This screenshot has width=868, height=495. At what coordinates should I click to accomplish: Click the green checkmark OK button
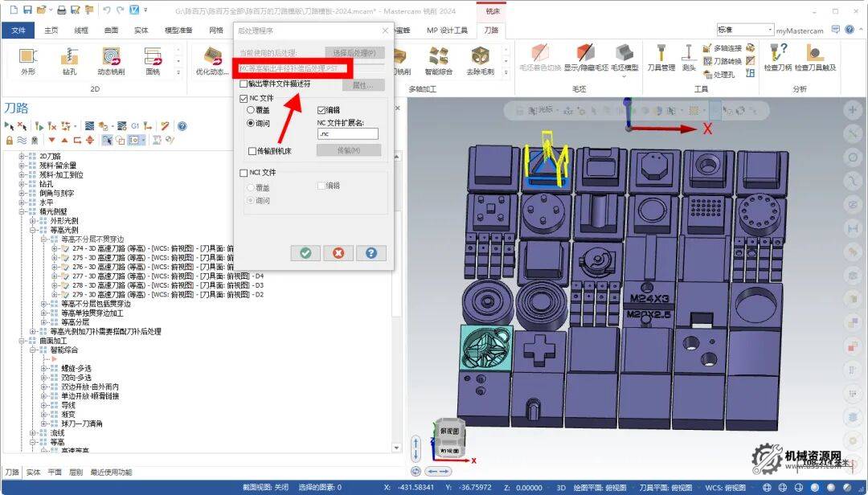pyautogui.click(x=305, y=252)
